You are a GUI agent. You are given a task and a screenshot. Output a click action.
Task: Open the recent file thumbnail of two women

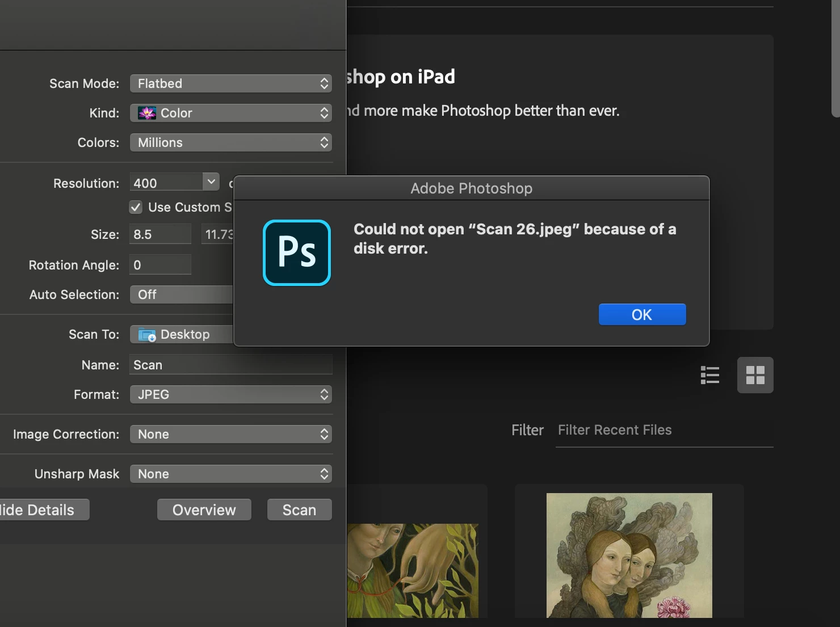tap(629, 555)
